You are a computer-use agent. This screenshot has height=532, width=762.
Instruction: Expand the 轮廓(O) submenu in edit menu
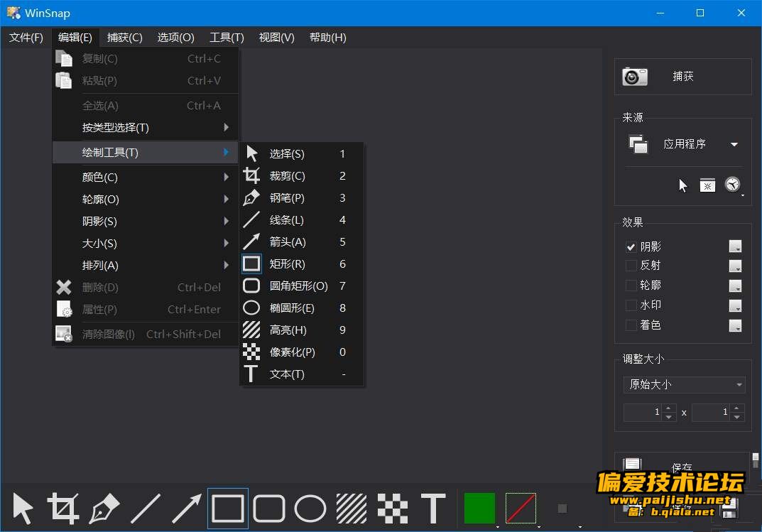click(146, 199)
